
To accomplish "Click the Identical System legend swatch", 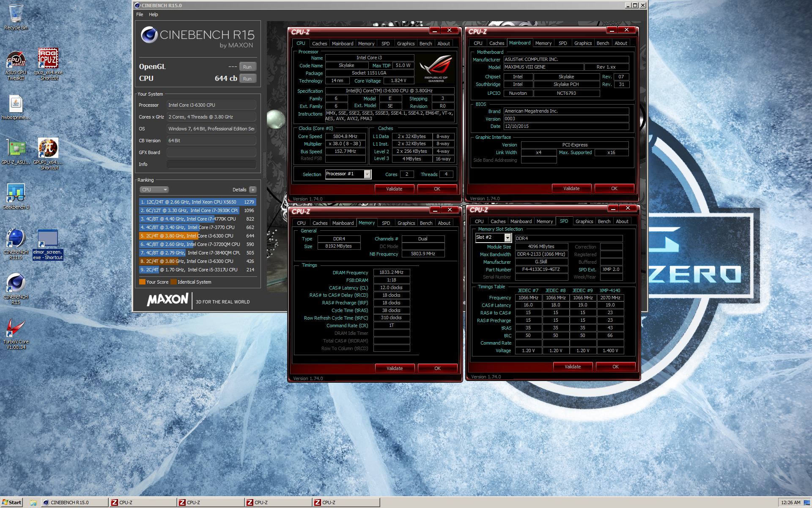I will 173,282.
